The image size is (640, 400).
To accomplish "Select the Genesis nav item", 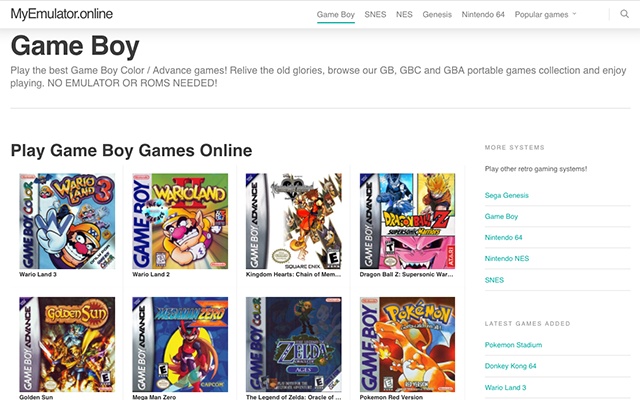I will 437,15.
